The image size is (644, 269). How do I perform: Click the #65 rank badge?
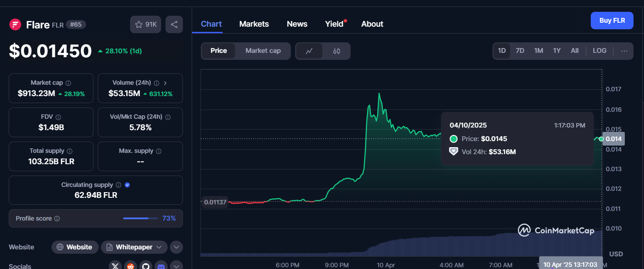(x=76, y=24)
